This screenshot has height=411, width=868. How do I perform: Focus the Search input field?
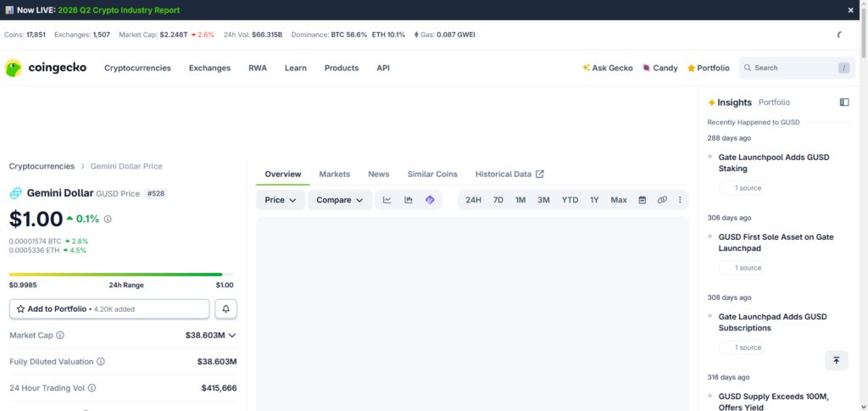[797, 68]
